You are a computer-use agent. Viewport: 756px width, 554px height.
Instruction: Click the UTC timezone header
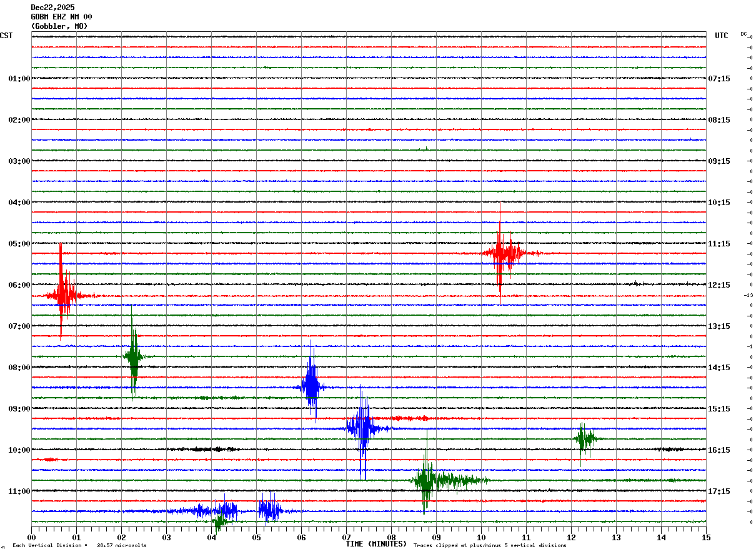722,36
